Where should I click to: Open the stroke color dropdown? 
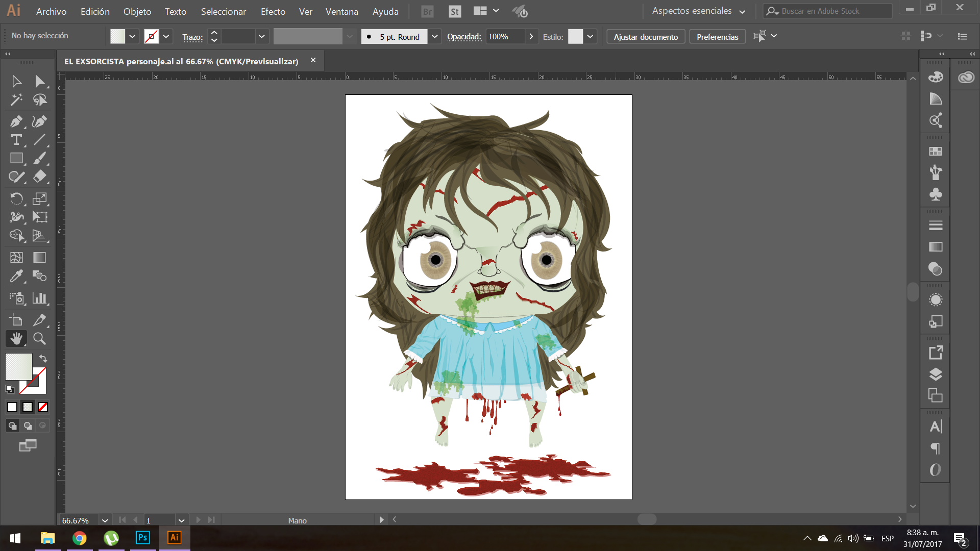point(166,36)
